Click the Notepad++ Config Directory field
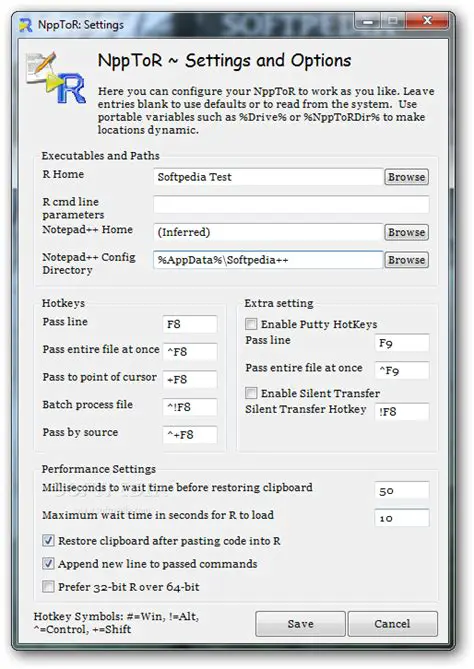Image resolution: width=474 pixels, height=669 pixels. (268, 260)
